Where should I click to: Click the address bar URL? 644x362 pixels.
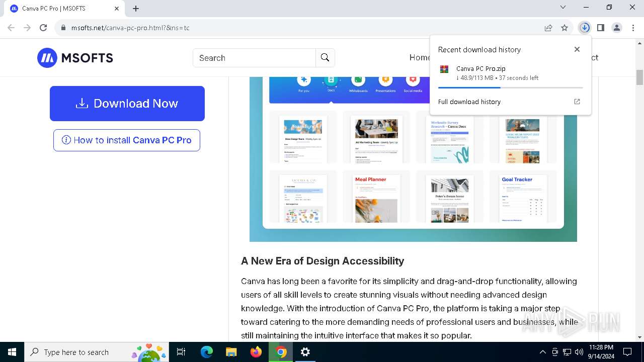click(x=130, y=28)
